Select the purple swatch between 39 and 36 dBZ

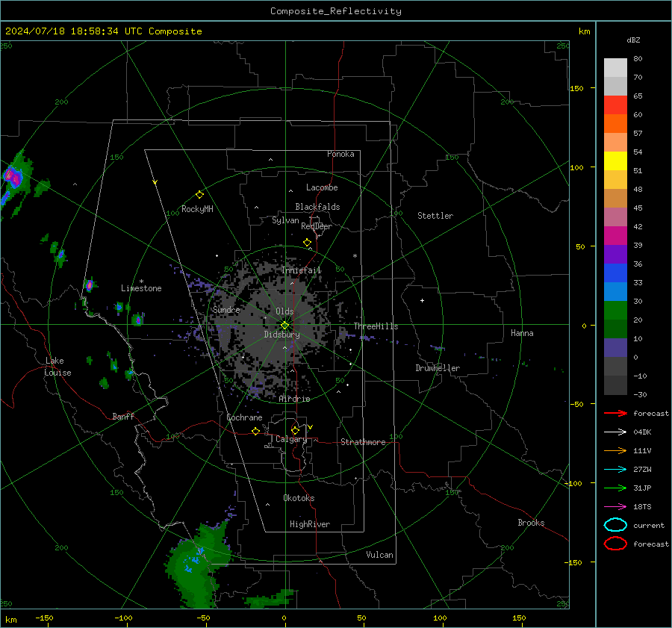615,255
